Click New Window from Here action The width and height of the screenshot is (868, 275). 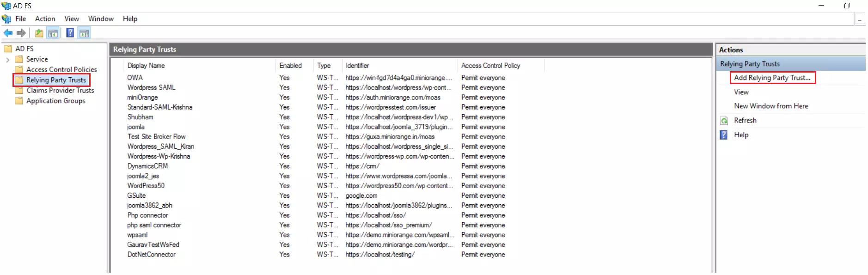point(771,106)
